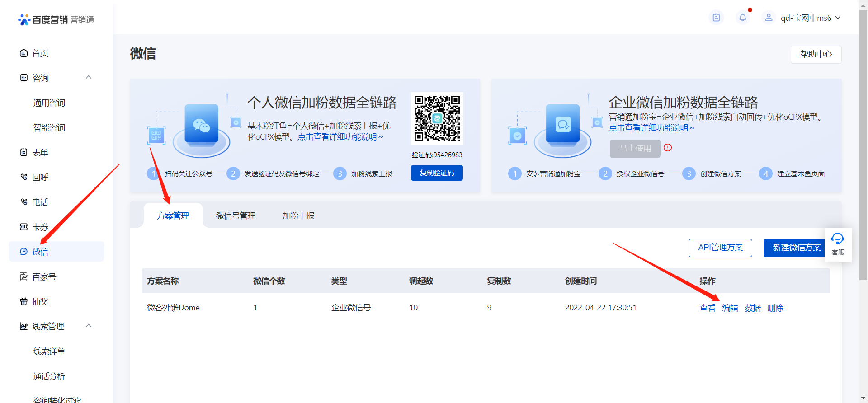Switch to the 微信号管理 tab
The width and height of the screenshot is (868, 403).
236,216
